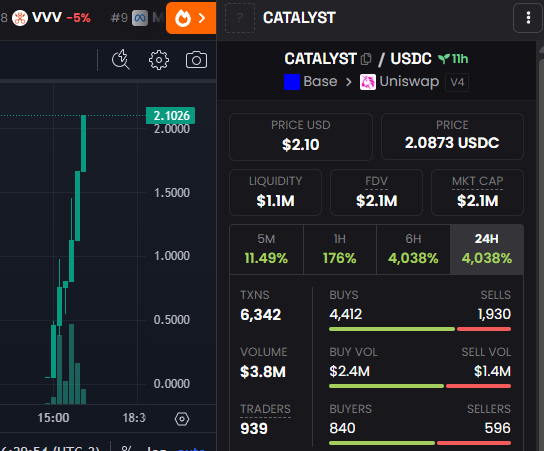Click the blue Base chain logo
The image size is (544, 451).
[x=292, y=82]
